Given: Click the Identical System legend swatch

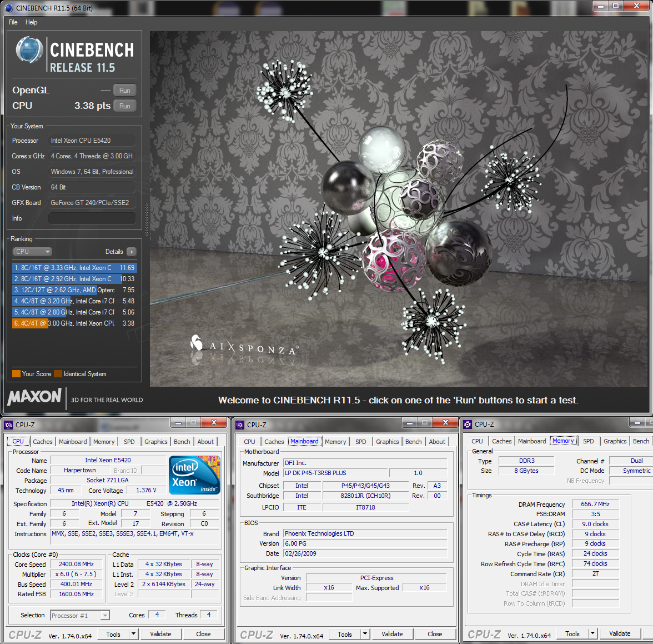Looking at the screenshot, I should [58, 374].
